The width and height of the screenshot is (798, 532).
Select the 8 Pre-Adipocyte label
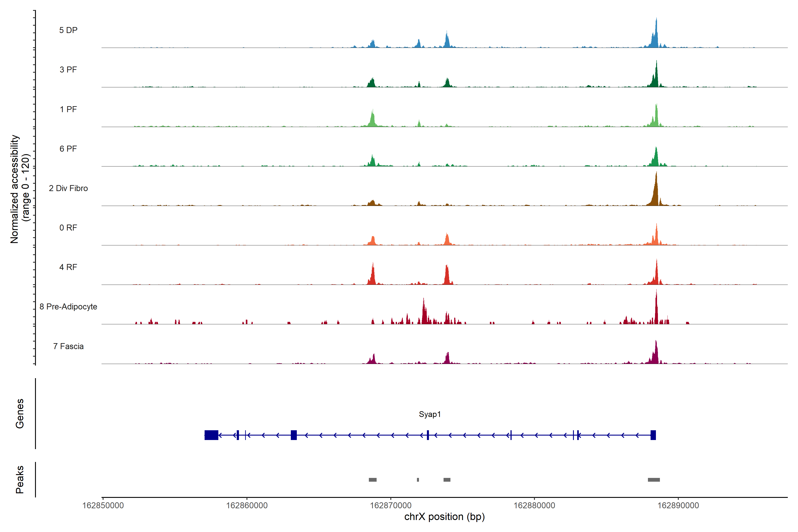pyautogui.click(x=68, y=307)
